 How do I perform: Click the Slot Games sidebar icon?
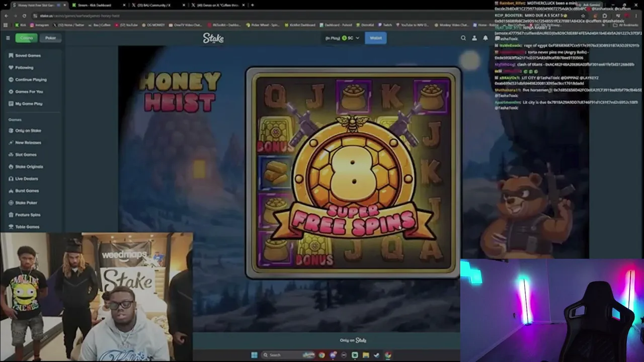point(11,154)
